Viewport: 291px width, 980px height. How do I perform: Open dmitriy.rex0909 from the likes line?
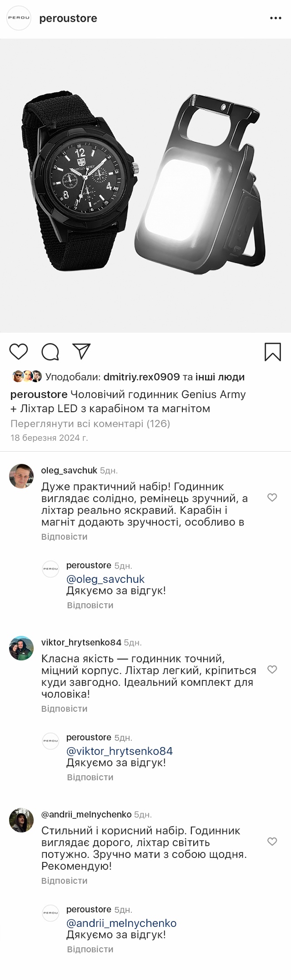tap(141, 377)
